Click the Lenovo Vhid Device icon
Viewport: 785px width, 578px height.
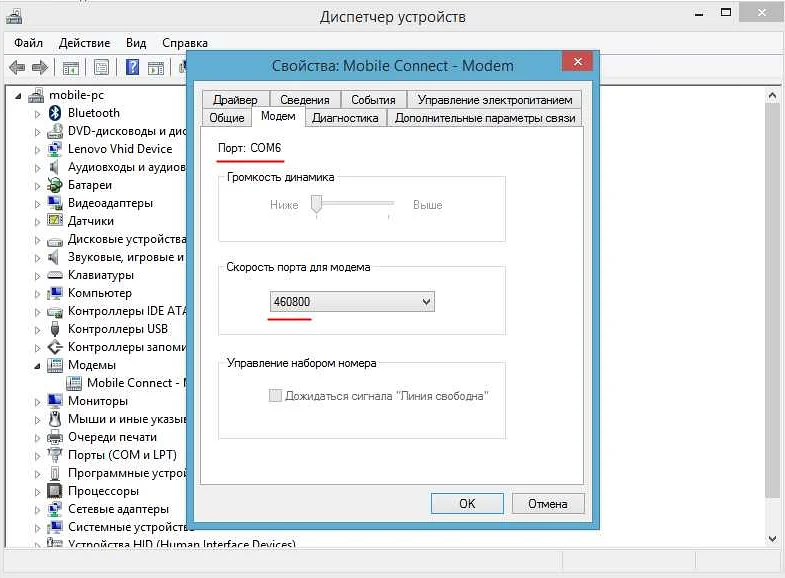tap(55, 149)
